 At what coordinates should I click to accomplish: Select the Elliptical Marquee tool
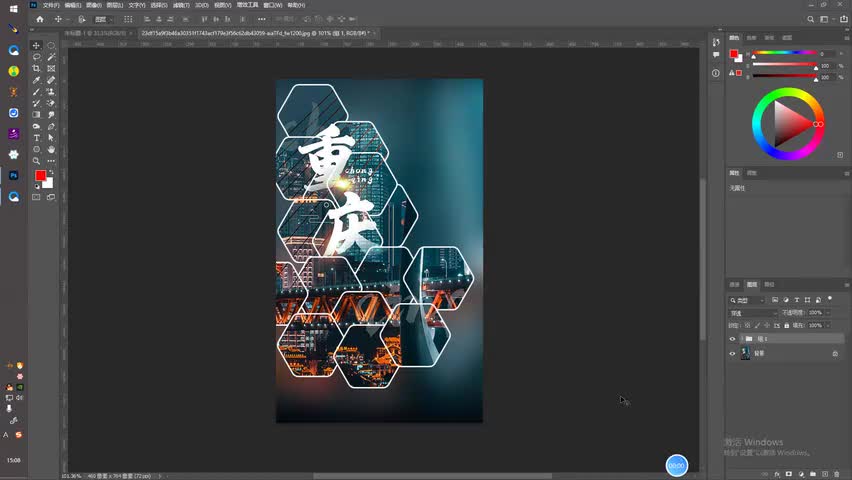(51, 46)
